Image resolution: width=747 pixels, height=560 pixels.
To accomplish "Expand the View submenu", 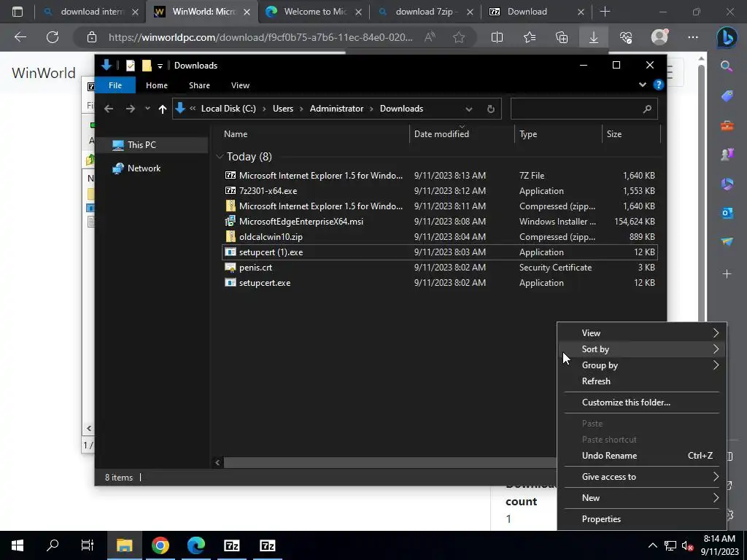I will (642, 332).
